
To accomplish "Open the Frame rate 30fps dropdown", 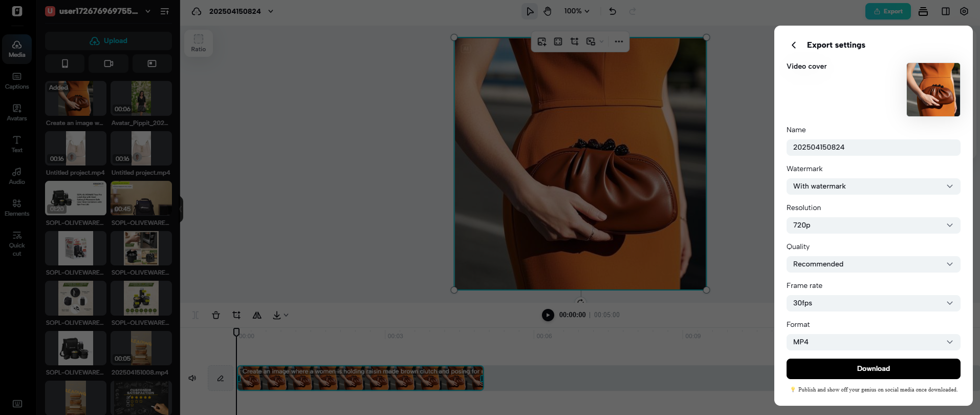I will 874,303.
